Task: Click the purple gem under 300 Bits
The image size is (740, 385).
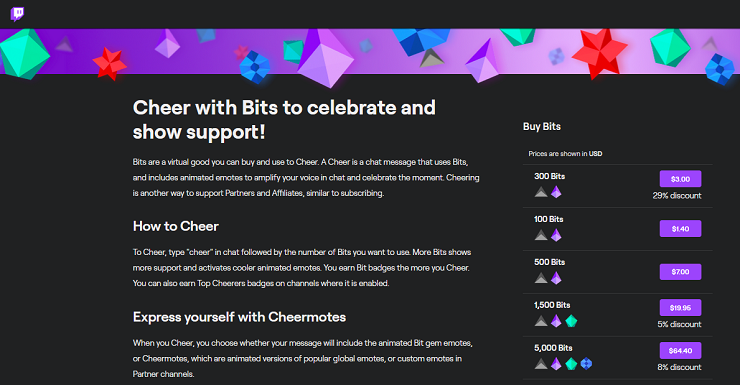Action: [x=556, y=192]
